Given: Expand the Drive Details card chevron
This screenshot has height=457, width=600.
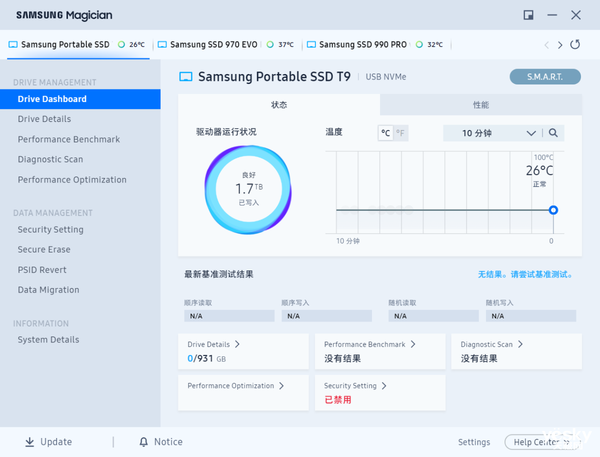Looking at the screenshot, I should pos(237,344).
